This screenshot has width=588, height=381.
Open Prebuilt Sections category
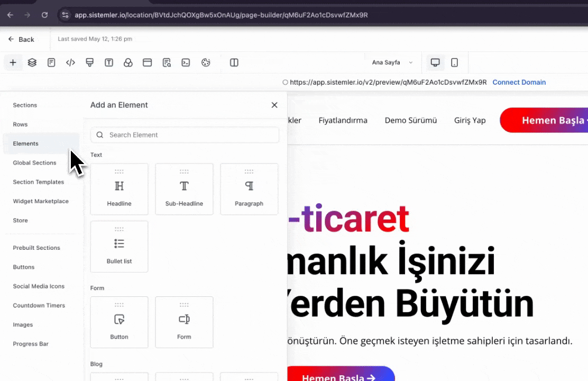coord(36,248)
